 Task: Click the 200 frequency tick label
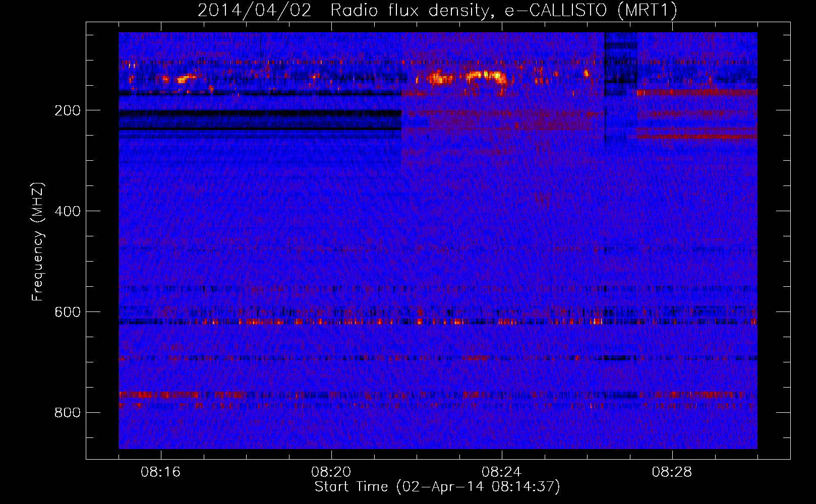[x=68, y=110]
